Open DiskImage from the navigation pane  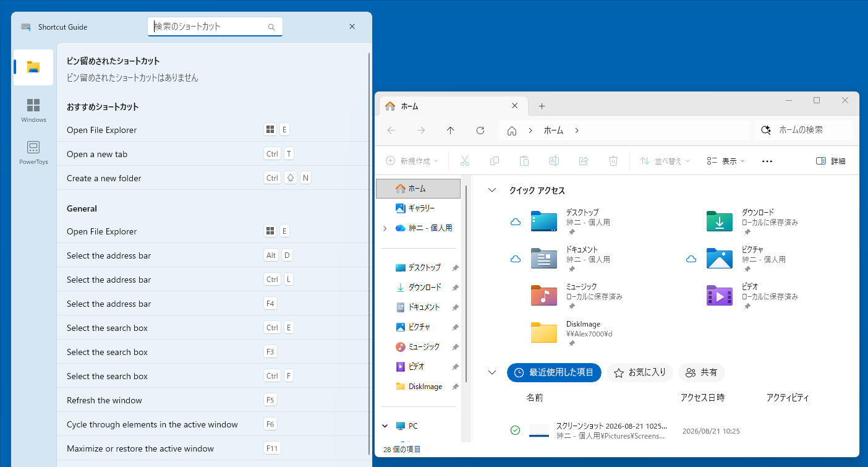419,387
